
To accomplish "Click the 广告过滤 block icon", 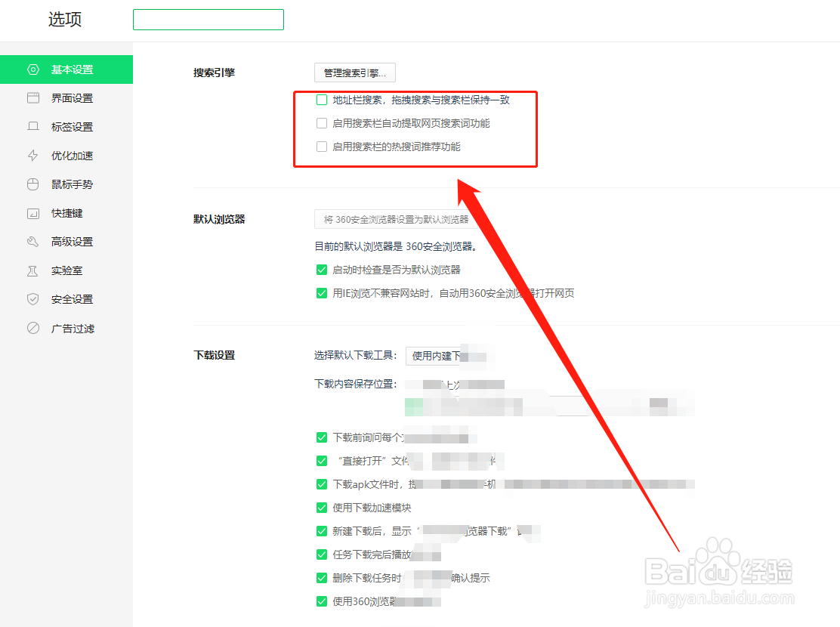I will pyautogui.click(x=33, y=328).
